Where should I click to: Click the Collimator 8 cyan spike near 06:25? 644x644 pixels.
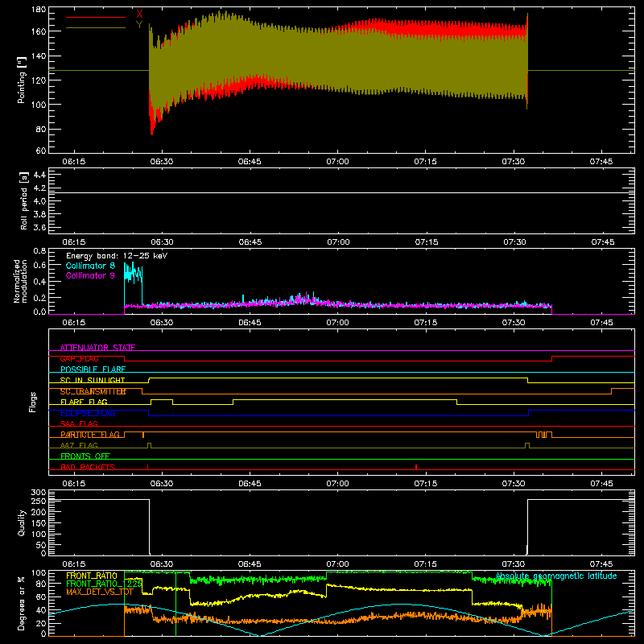tap(133, 273)
